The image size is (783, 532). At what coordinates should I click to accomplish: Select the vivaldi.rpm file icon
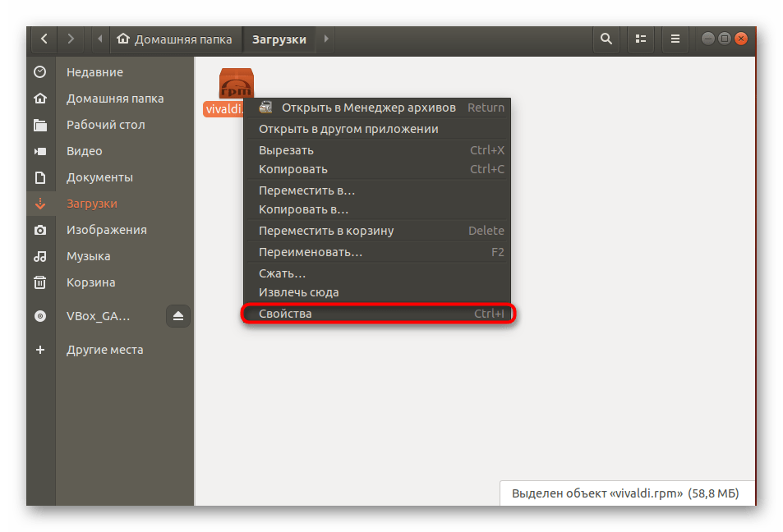(236, 85)
